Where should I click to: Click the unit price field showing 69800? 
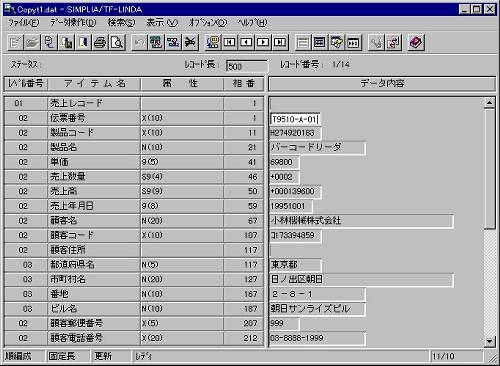[284, 162]
